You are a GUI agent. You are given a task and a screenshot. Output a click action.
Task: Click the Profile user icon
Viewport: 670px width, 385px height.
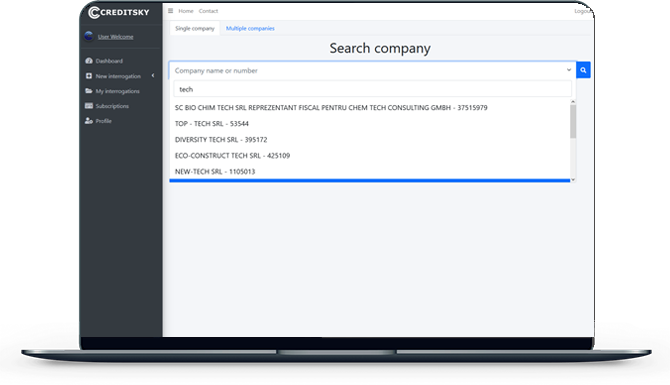pyautogui.click(x=89, y=120)
